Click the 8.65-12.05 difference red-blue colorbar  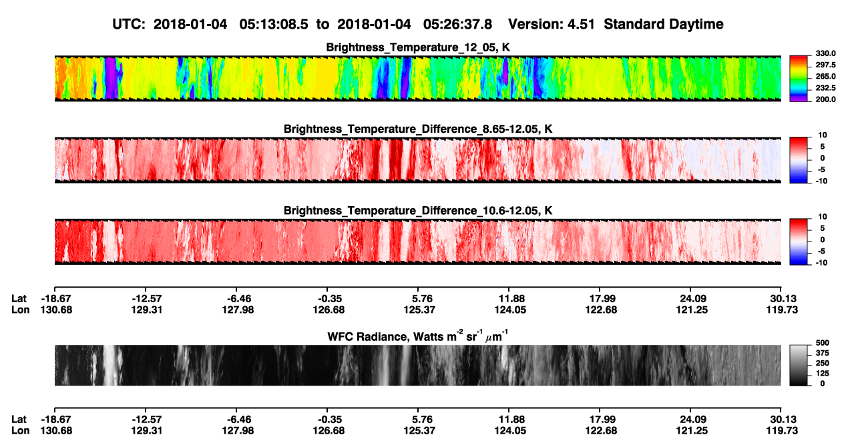click(799, 160)
